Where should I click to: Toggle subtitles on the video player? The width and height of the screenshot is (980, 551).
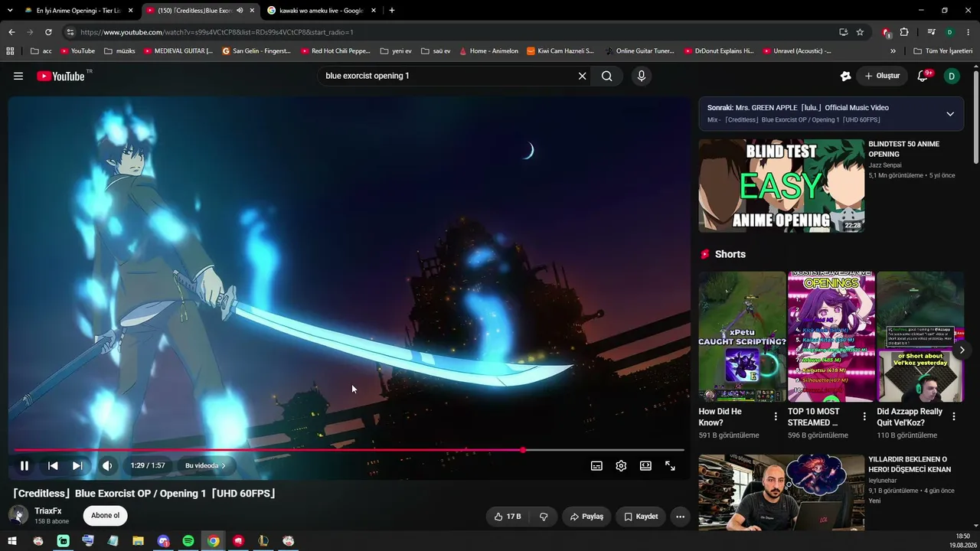pos(596,465)
